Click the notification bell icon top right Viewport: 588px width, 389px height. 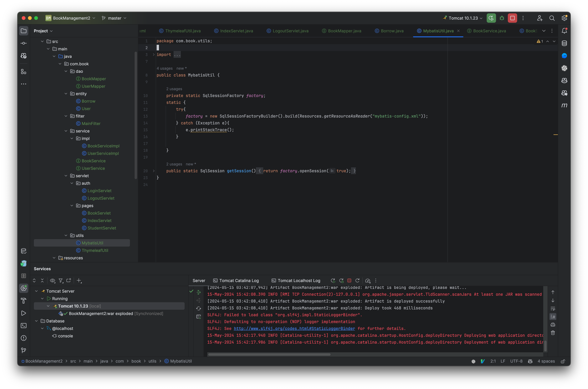click(x=564, y=30)
